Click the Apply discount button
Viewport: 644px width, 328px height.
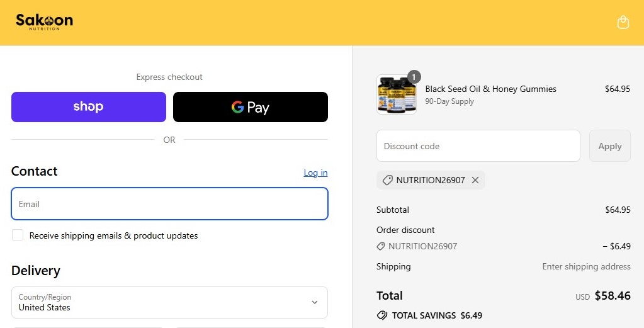click(609, 146)
